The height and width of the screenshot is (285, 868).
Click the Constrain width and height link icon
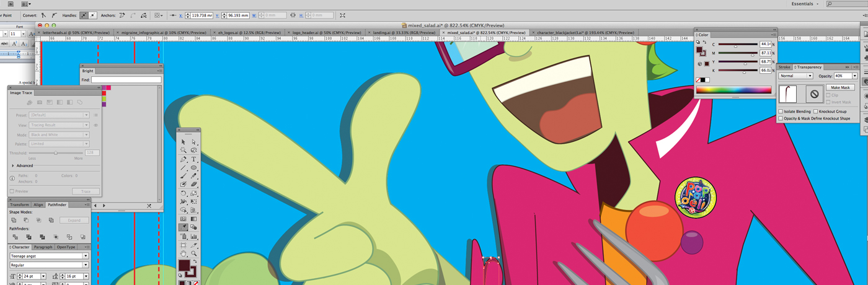pos(293,15)
